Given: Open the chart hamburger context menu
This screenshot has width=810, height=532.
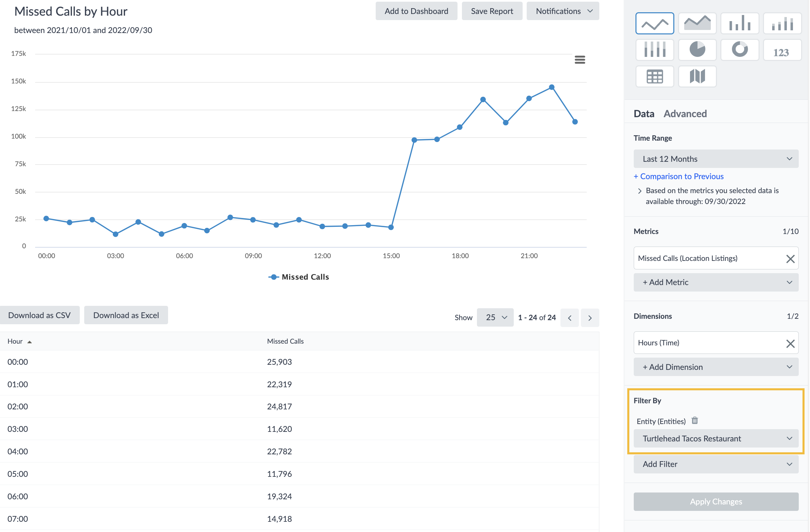Looking at the screenshot, I should click(580, 60).
